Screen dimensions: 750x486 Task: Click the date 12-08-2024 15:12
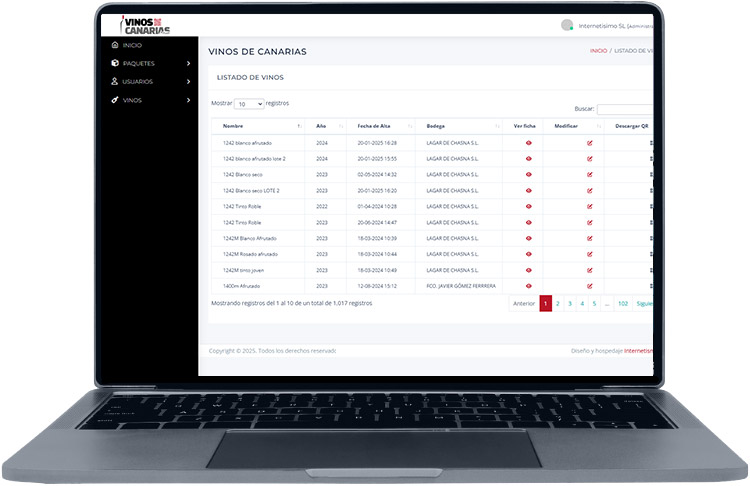tap(377, 286)
